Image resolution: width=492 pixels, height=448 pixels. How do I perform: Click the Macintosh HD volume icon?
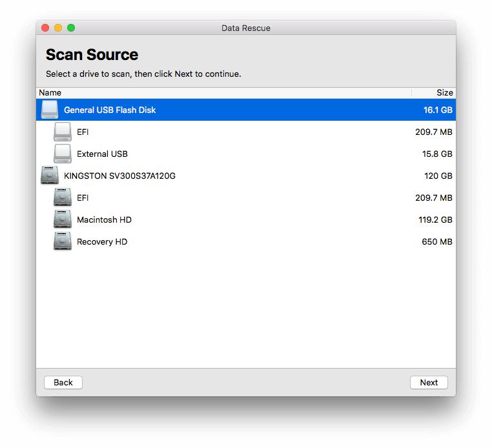coord(63,219)
